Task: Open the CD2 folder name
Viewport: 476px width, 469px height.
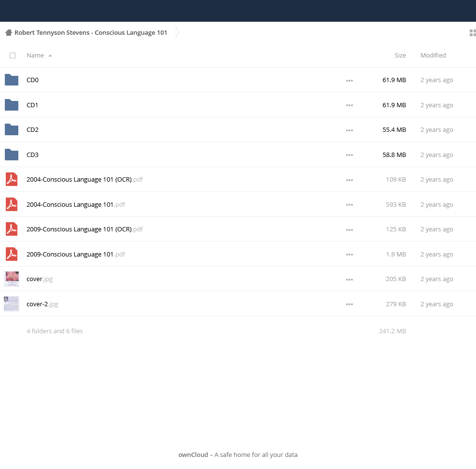Action: tap(32, 130)
